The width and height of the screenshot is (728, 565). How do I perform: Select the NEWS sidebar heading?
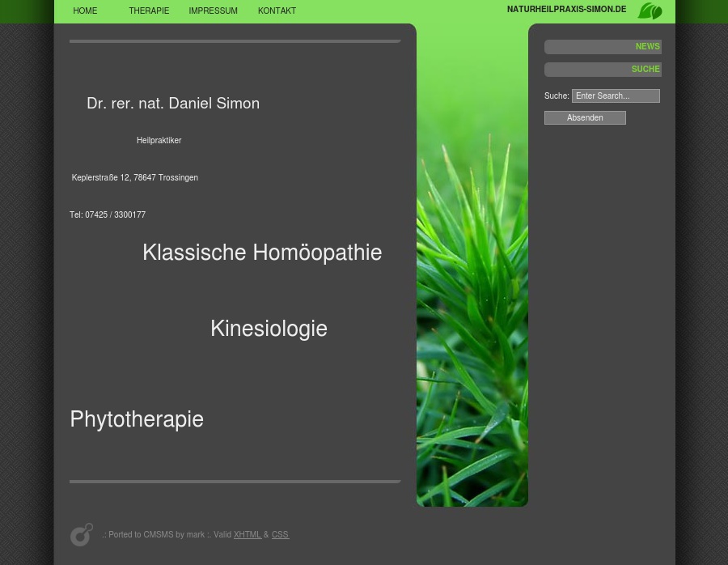647,47
